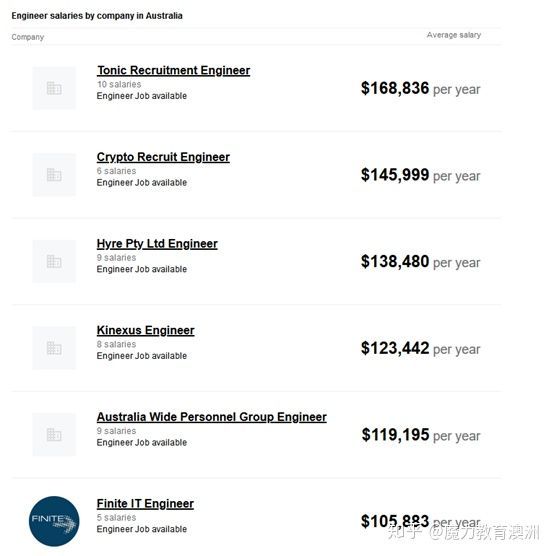Image resolution: width=554 pixels, height=556 pixels.
Task: Click Engineer Job available under Crypto Recruit
Action: pos(142,183)
